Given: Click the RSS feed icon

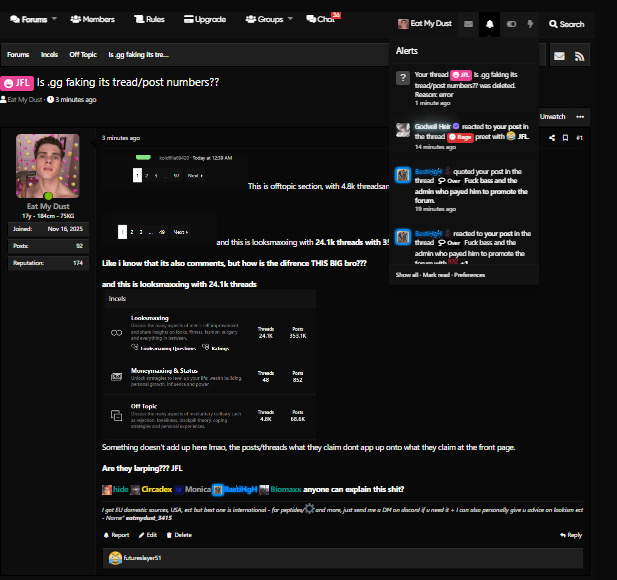Looking at the screenshot, I should [x=581, y=55].
